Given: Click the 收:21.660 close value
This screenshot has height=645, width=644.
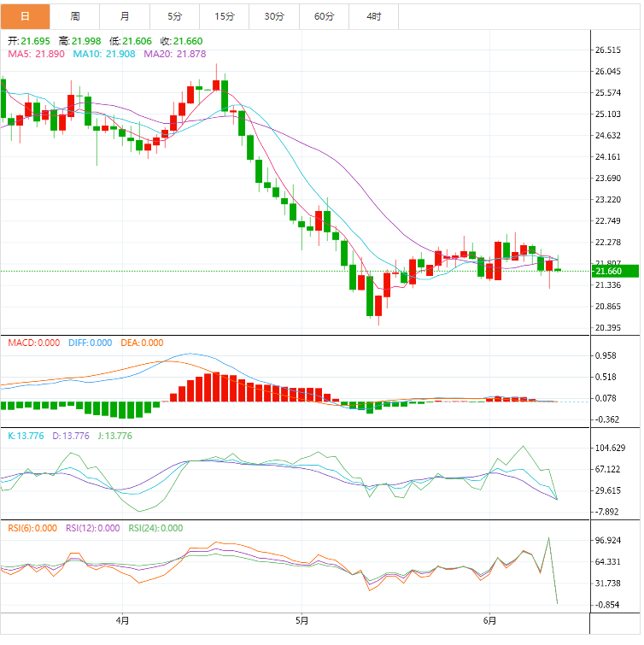Looking at the screenshot, I should (x=181, y=41).
